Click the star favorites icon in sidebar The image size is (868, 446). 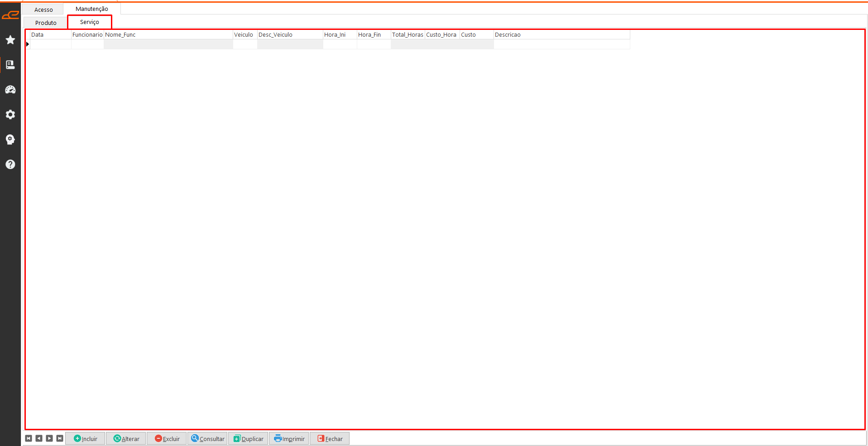10,40
